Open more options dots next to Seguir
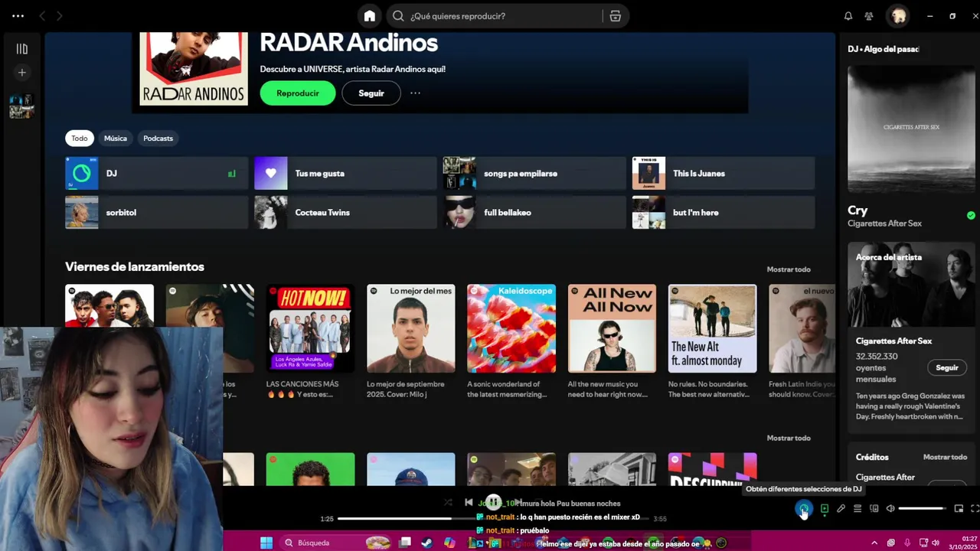 pos(415,93)
